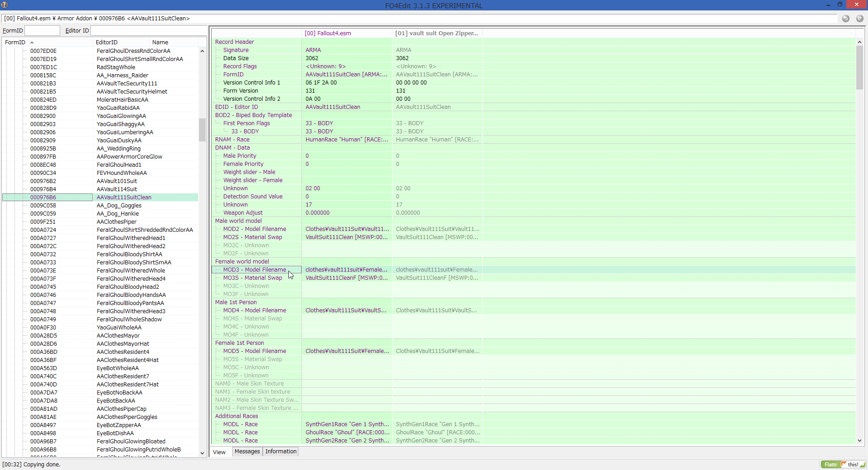Click the navigate forward arrow button

pos(860,19)
